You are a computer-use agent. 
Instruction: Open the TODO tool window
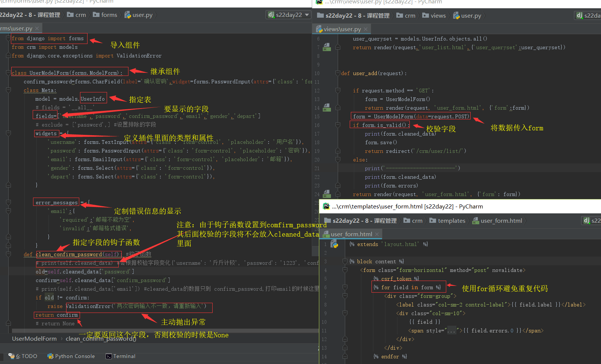tap(23, 356)
